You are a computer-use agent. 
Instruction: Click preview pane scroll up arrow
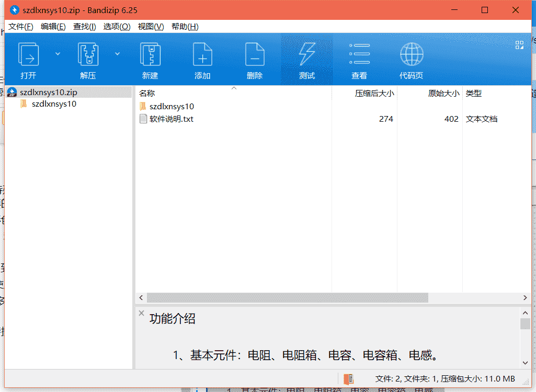526,313
